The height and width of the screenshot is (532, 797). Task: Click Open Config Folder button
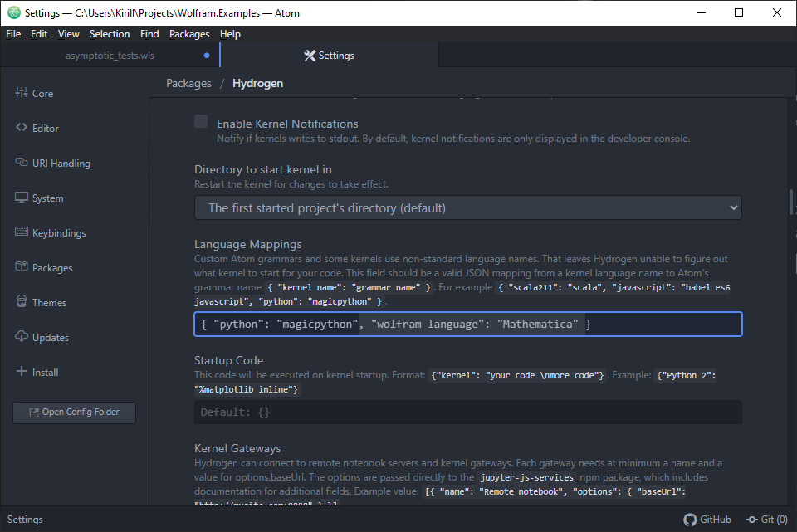click(74, 412)
